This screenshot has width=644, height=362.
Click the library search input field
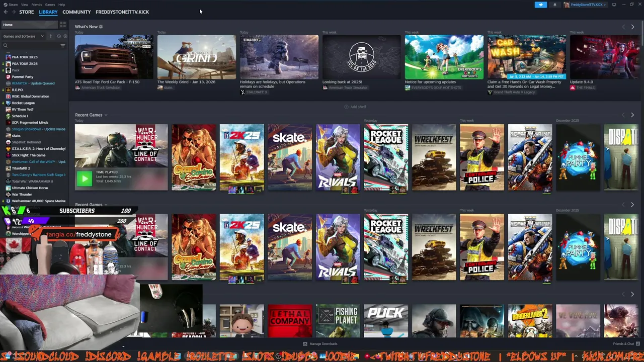coord(33,46)
